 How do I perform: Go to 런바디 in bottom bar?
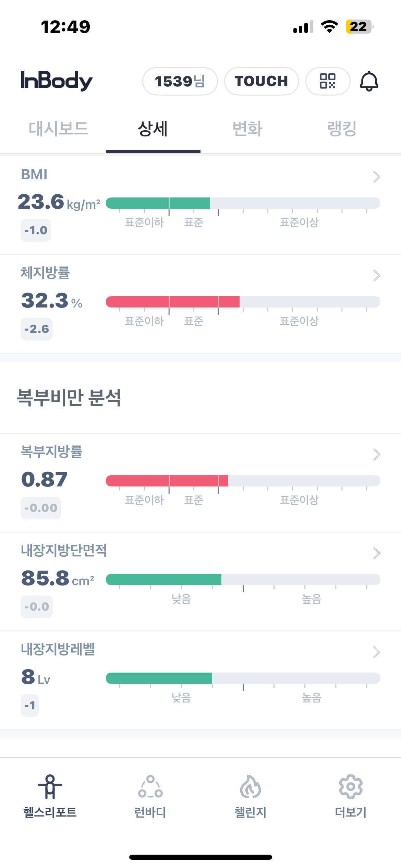(x=150, y=787)
